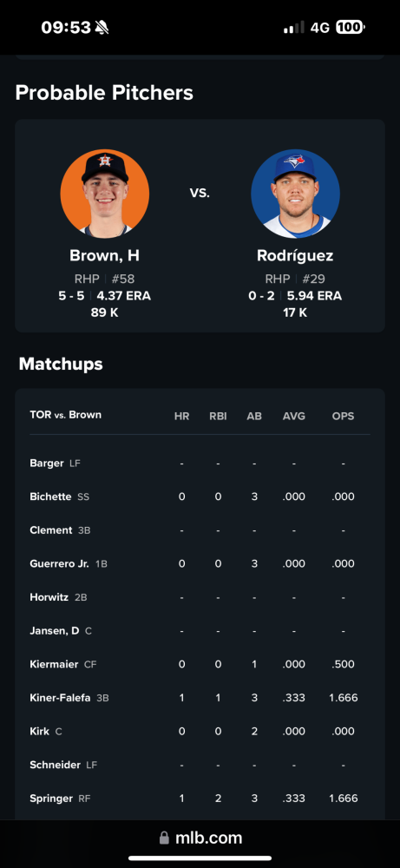Open Guerrero Jr. 1B player row
The width and height of the screenshot is (400, 868).
click(x=200, y=563)
